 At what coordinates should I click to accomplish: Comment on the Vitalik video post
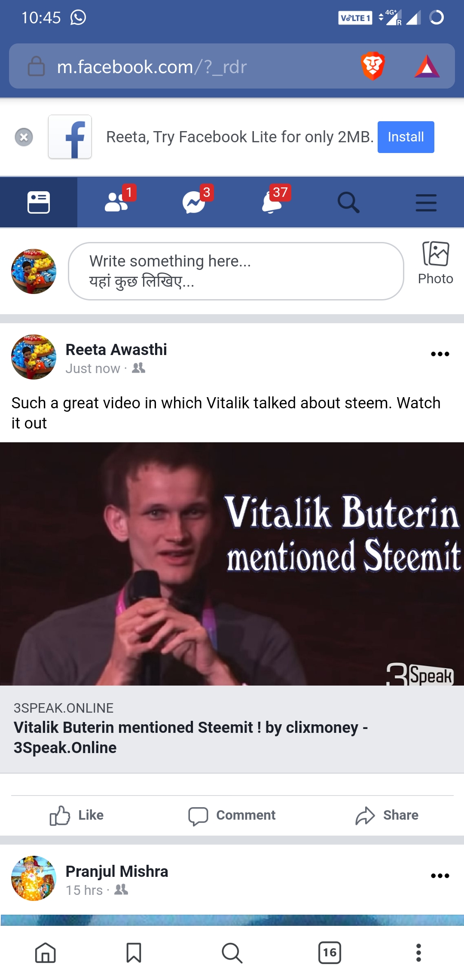point(232,815)
